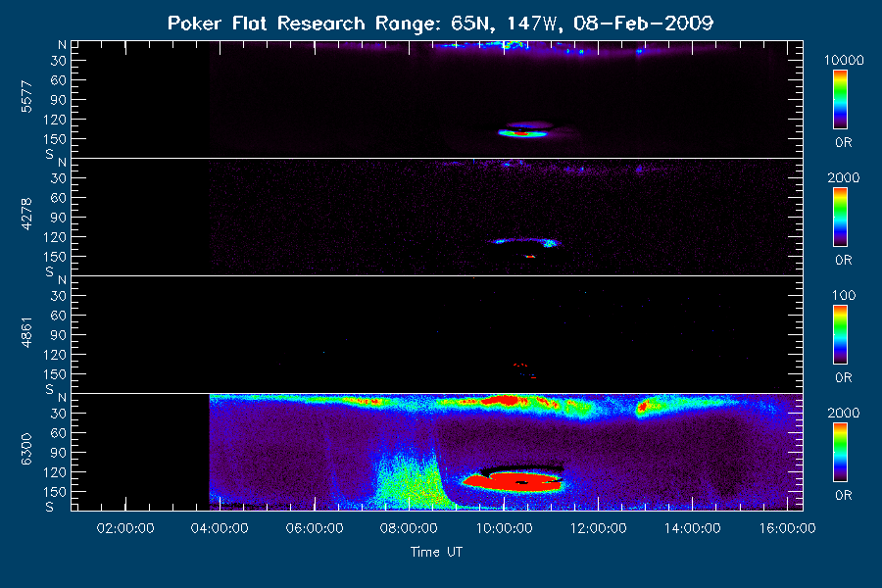The height and width of the screenshot is (588, 882).
Task: Click the 06:00:00 time axis label
Action: click(x=315, y=528)
